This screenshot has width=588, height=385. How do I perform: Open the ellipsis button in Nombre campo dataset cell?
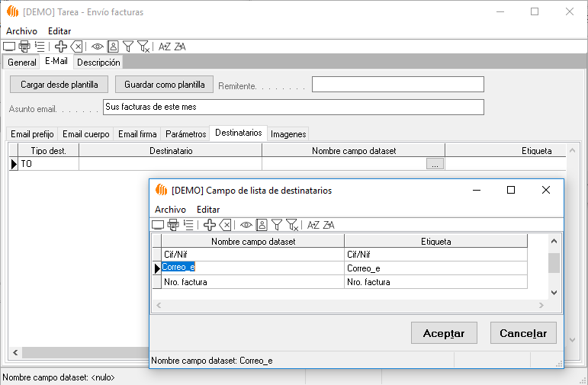(435, 164)
